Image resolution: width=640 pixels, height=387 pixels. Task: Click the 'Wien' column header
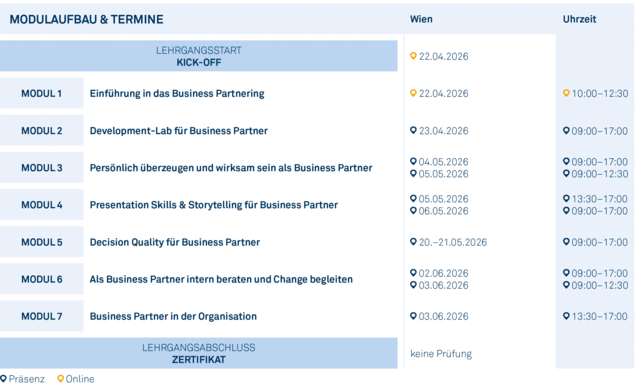[421, 19]
